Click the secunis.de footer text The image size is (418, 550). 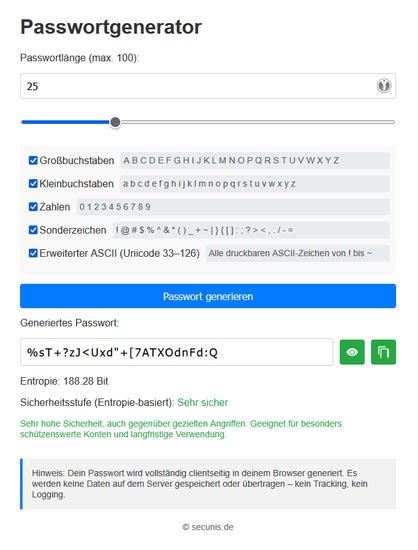coord(208,527)
